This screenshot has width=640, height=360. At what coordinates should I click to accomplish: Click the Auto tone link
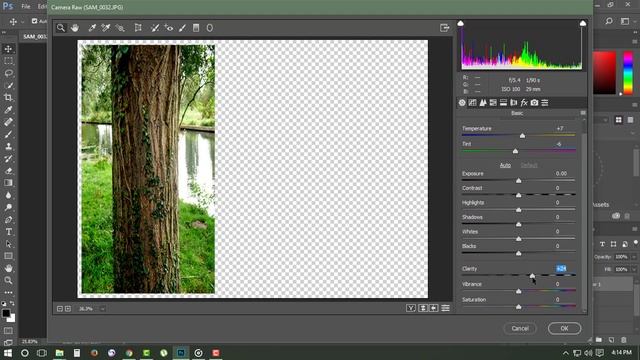click(x=505, y=165)
